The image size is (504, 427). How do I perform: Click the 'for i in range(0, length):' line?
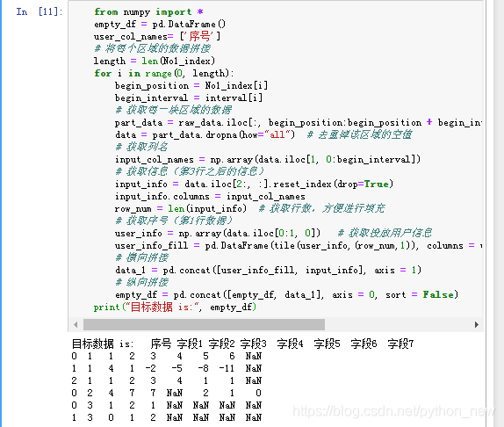pyautogui.click(x=164, y=73)
